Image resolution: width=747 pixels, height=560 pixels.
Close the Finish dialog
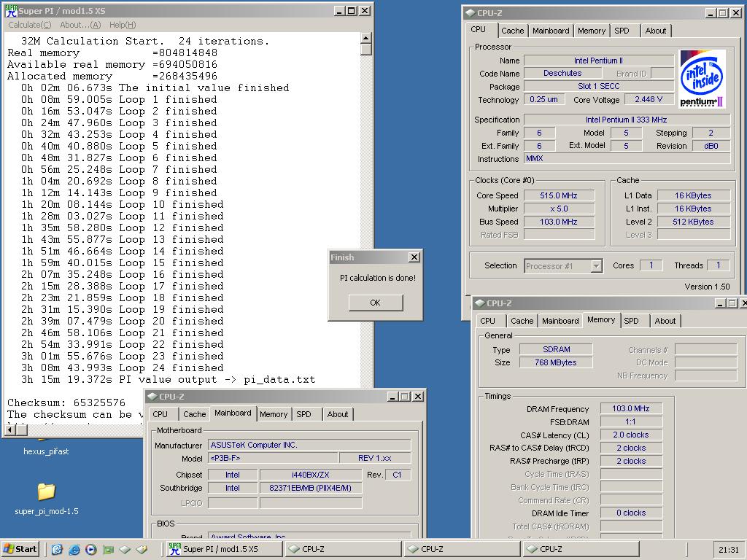coord(414,257)
